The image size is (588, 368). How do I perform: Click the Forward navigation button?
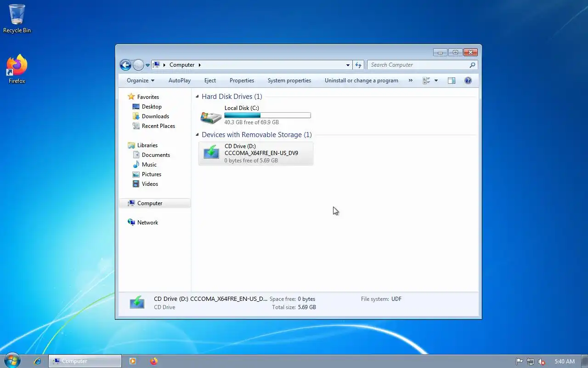pyautogui.click(x=138, y=65)
